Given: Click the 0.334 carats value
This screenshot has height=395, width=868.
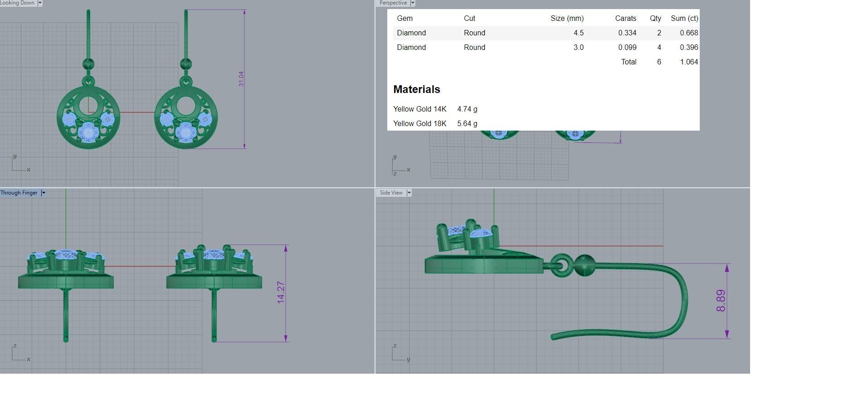Looking at the screenshot, I should pyautogui.click(x=627, y=33).
